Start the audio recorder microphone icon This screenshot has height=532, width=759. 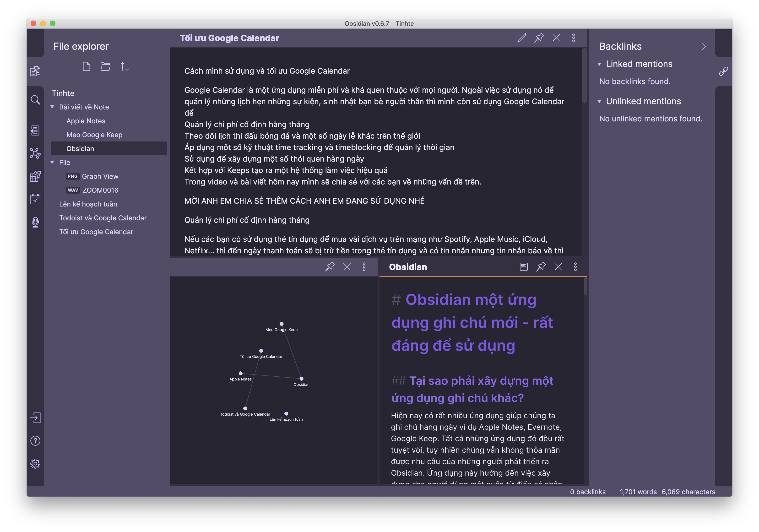[35, 222]
